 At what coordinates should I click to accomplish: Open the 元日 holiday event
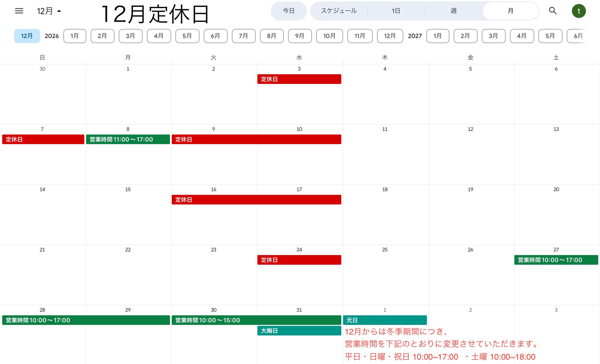click(385, 320)
